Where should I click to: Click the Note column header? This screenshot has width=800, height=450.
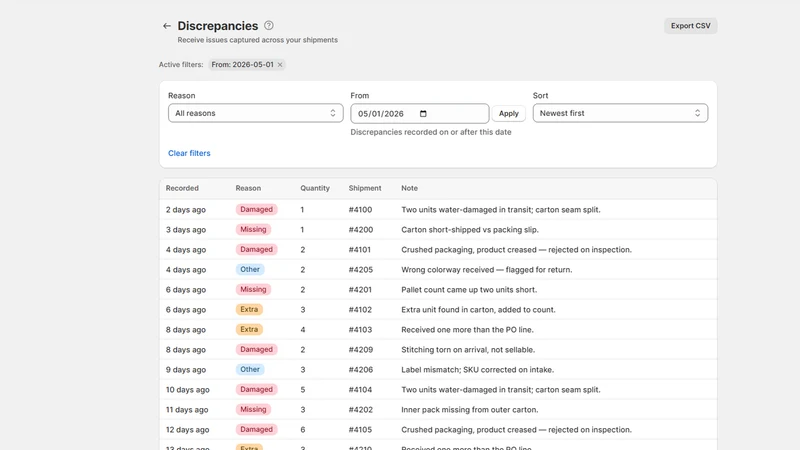pyautogui.click(x=409, y=188)
